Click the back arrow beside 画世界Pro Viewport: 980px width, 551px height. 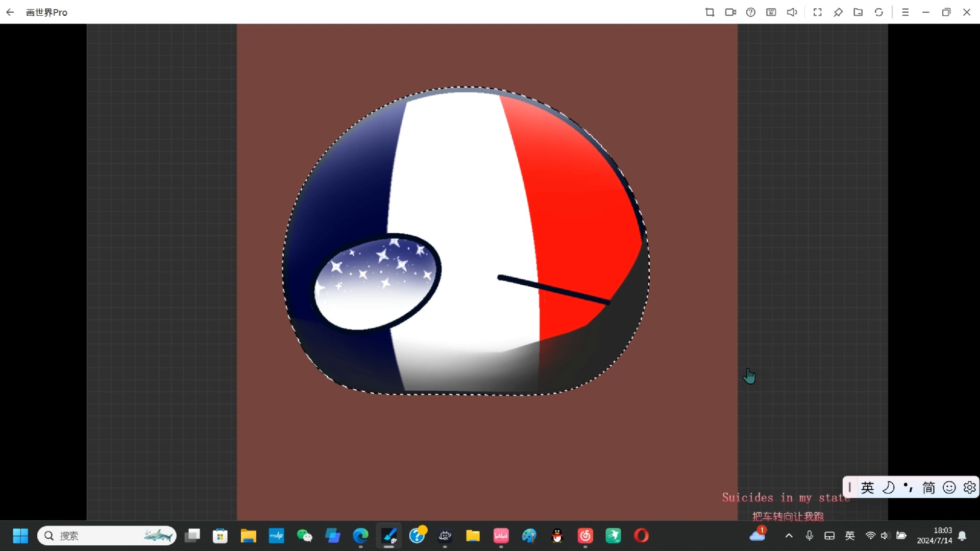point(10,12)
